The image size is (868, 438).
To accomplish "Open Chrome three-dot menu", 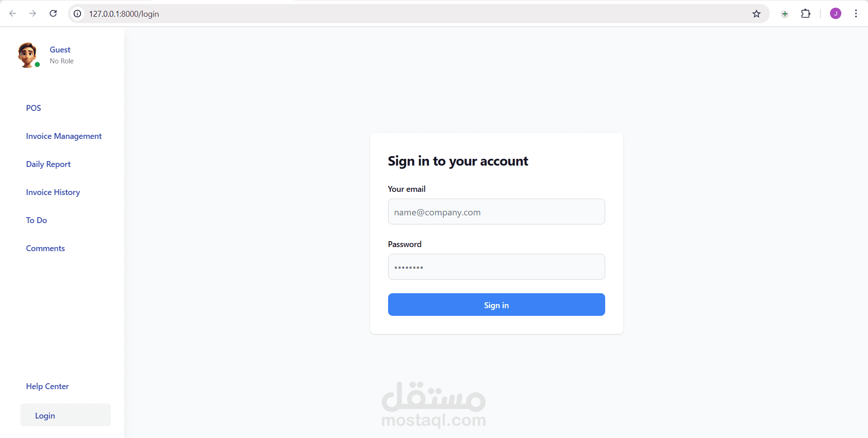I will tap(856, 14).
